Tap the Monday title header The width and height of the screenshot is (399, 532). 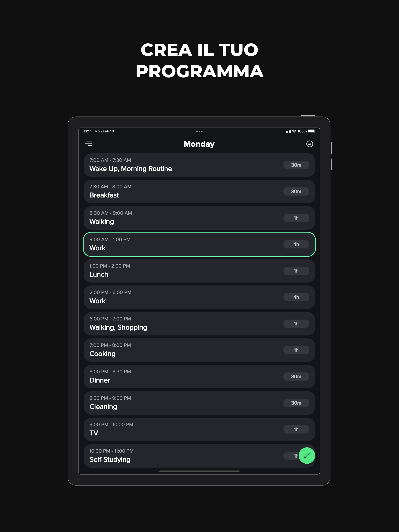pyautogui.click(x=199, y=144)
